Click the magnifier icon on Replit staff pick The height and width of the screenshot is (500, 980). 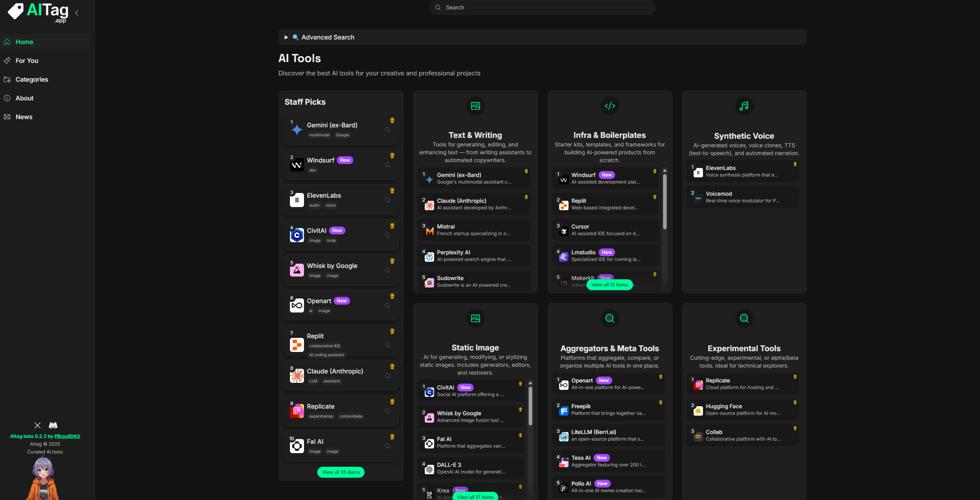[x=388, y=345]
